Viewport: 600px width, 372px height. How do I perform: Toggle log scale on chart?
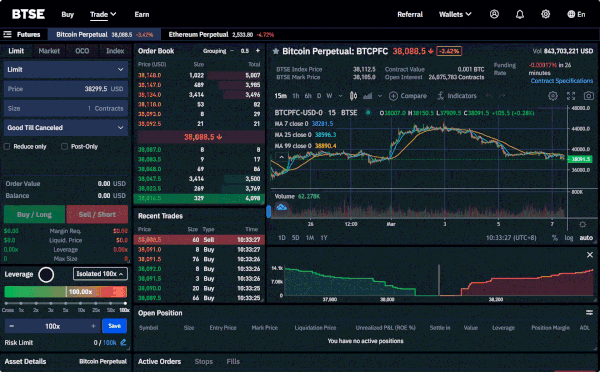pyautogui.click(x=569, y=238)
